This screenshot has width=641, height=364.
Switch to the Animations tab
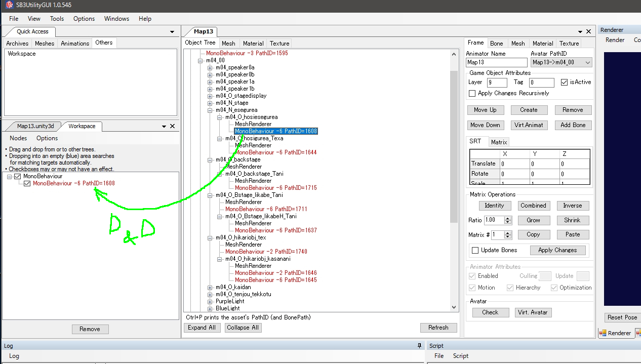point(75,44)
